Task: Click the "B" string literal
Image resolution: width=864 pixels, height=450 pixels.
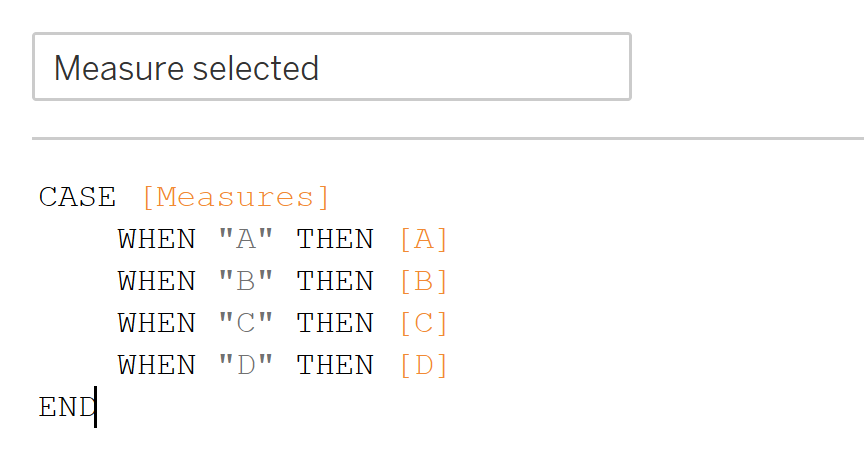Action: point(245,281)
